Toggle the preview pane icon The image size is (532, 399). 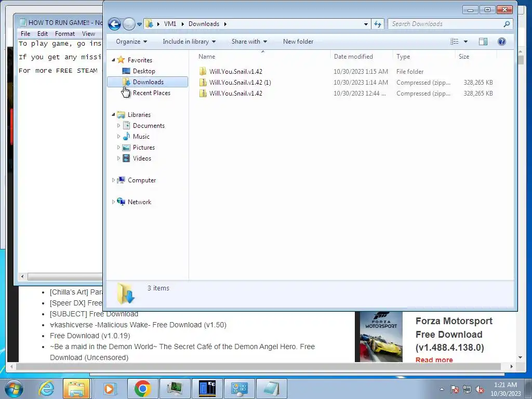[483, 42]
